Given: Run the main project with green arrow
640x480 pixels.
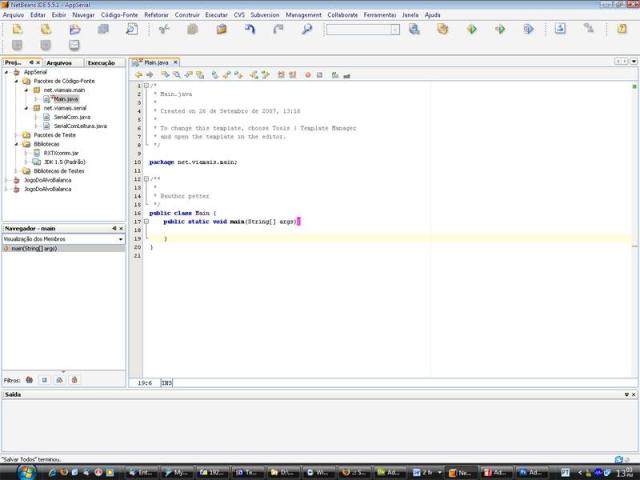Looking at the screenshot, I should point(471,30).
